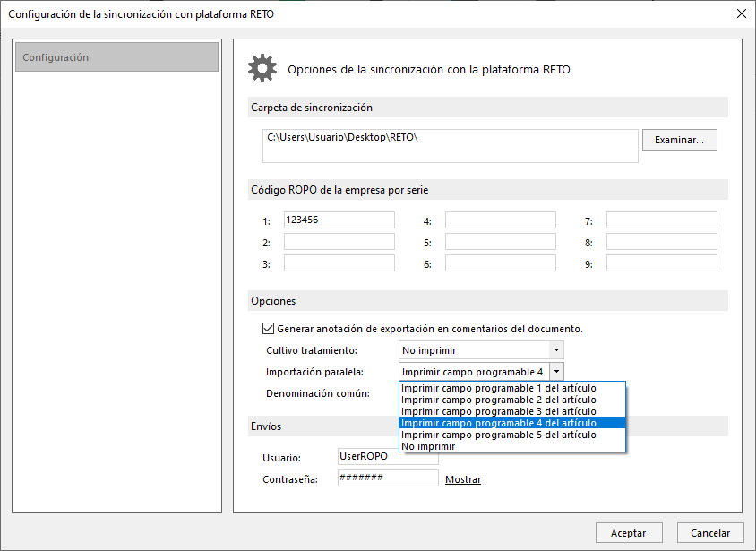Click ROPO code field for series 3

[339, 263]
